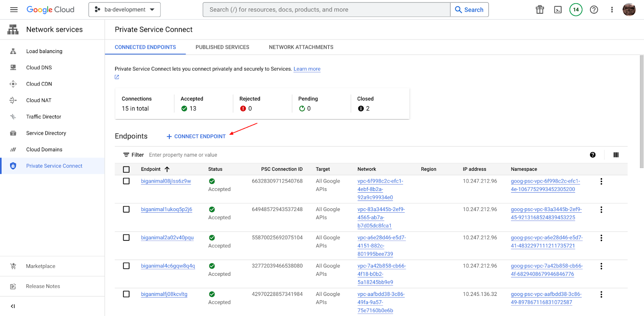Open the Learn more link
Viewport: 644px width, 316px height.
point(307,69)
